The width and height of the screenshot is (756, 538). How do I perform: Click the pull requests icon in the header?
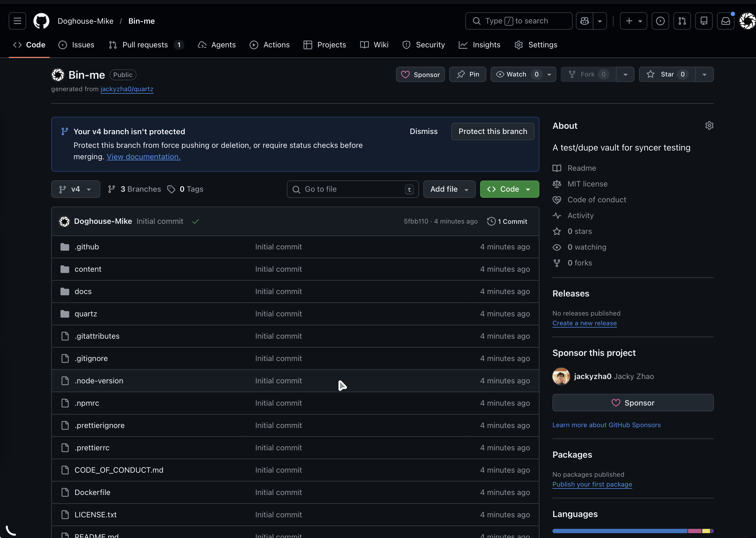pos(682,21)
